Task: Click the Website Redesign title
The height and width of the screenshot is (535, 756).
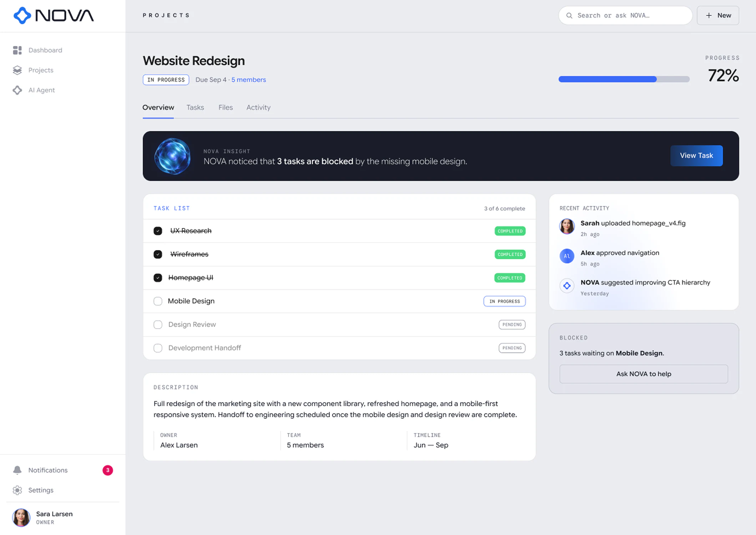Action: [194, 61]
